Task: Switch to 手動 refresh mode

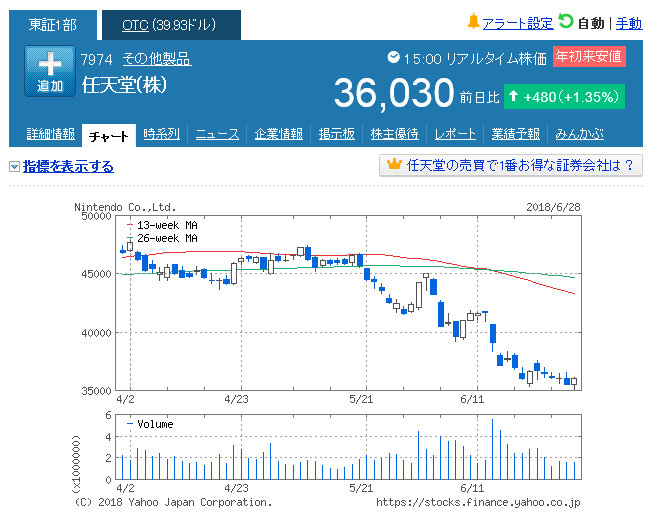Action: coord(629,23)
